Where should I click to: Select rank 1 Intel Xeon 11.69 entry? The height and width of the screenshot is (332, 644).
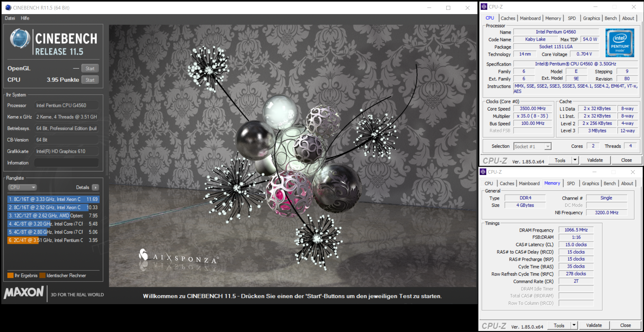pos(53,199)
